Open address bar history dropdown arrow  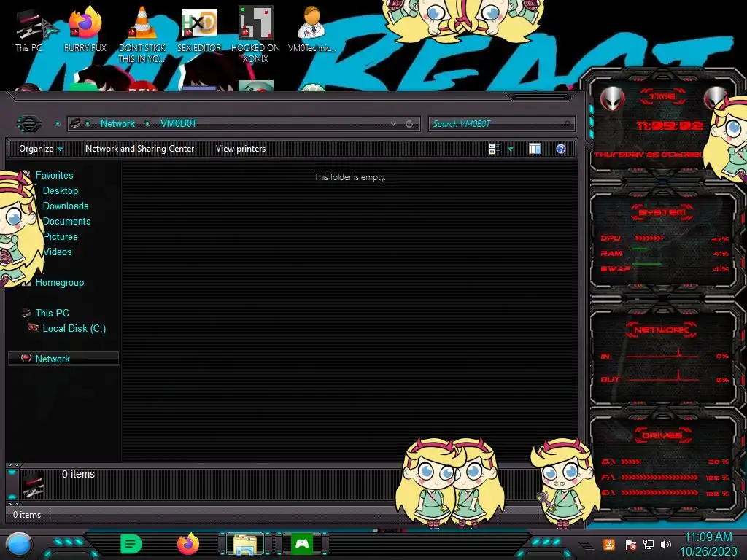393,124
